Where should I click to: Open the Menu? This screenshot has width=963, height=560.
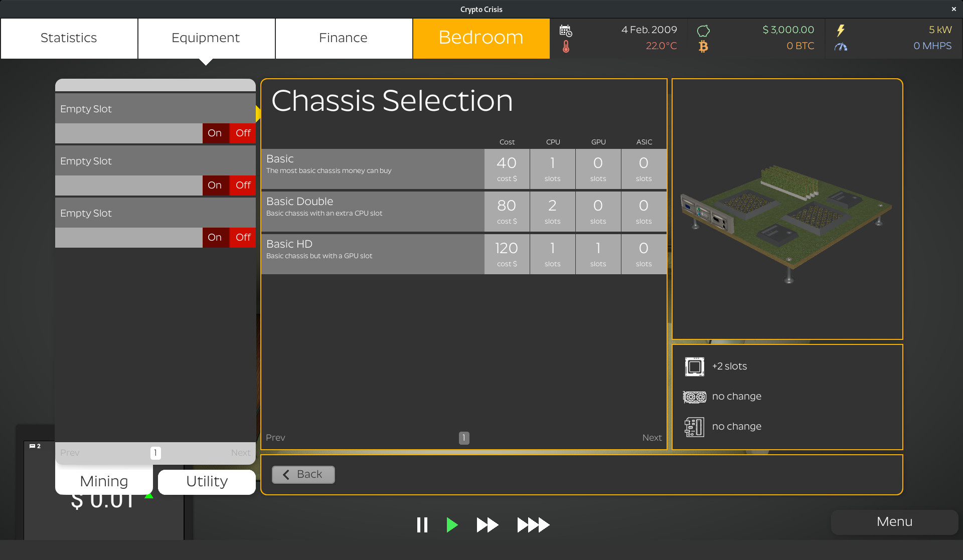(894, 521)
